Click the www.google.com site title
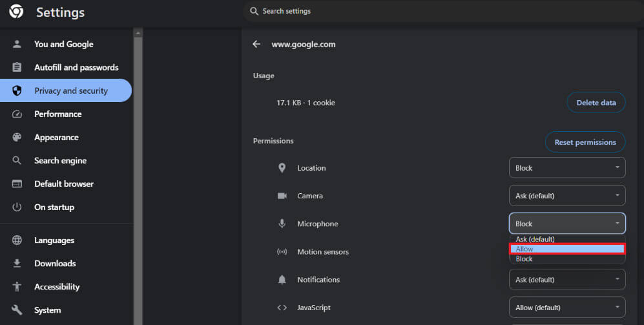This screenshot has height=325, width=644. point(304,45)
